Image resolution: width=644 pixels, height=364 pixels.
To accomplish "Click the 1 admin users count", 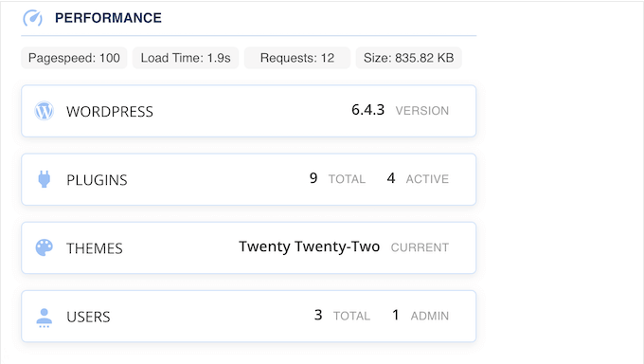I will coord(396,315).
